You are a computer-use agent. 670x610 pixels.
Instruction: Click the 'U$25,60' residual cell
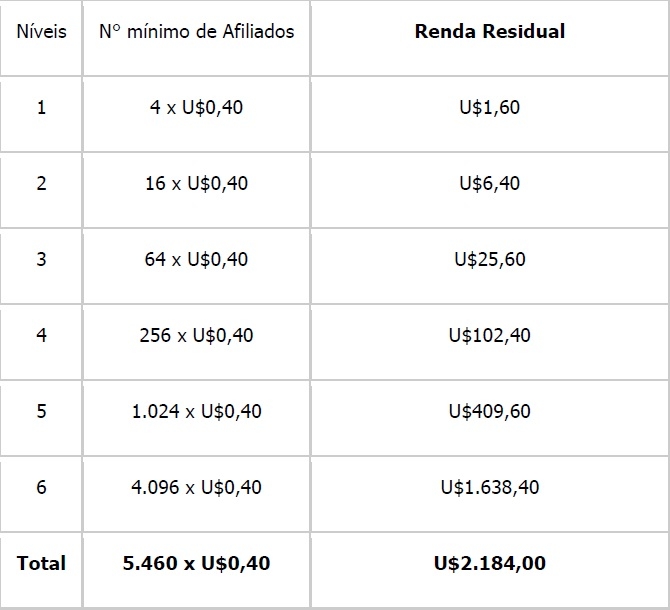[490, 259]
